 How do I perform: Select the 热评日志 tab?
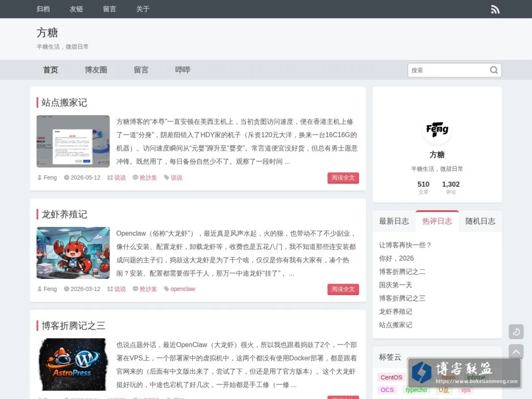pos(437,221)
